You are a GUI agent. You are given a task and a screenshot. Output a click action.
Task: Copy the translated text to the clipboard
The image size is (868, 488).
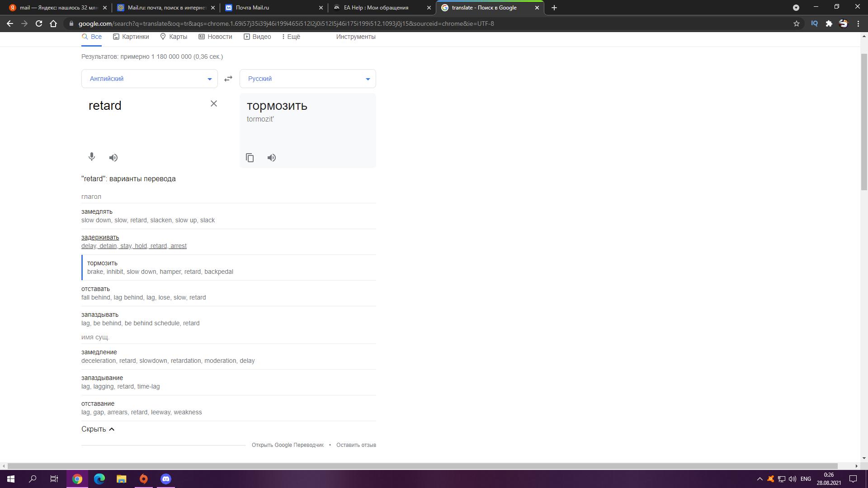point(250,158)
